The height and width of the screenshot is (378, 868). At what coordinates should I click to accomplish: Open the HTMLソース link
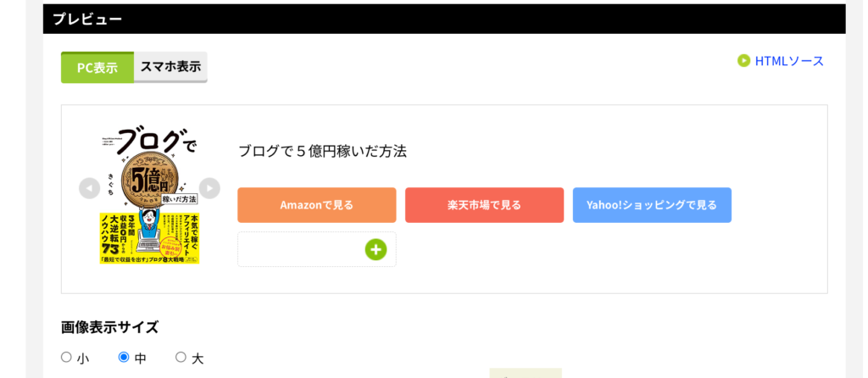(789, 61)
